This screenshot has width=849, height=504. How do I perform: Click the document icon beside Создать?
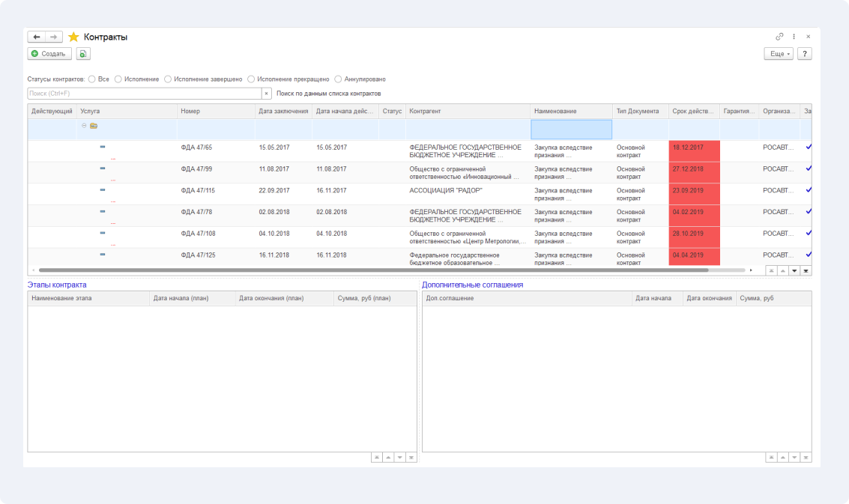[x=83, y=54]
